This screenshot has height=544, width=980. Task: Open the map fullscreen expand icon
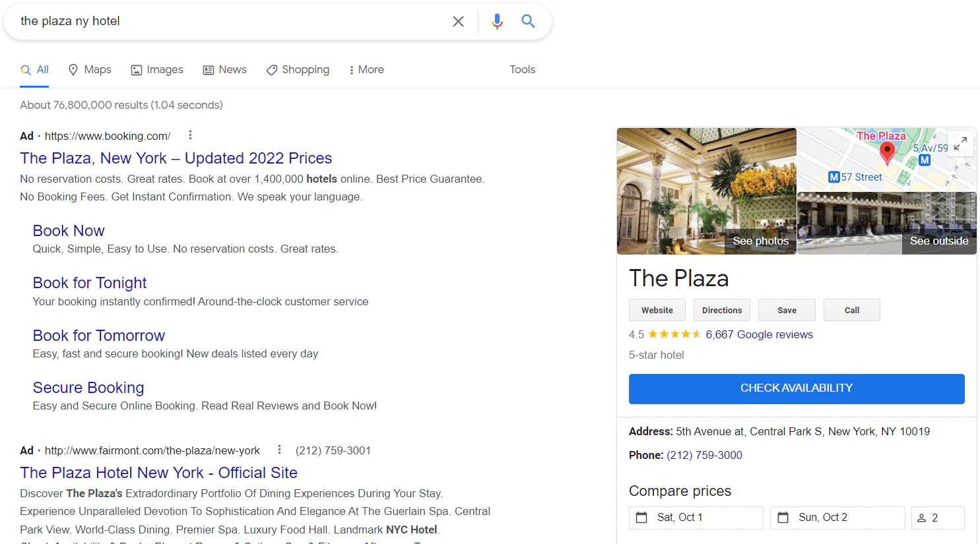click(x=961, y=143)
